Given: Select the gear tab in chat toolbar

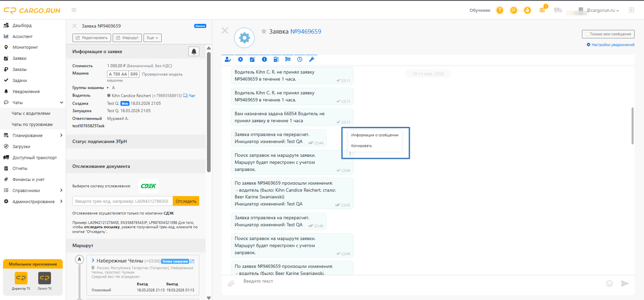Looking at the screenshot, I should (240, 59).
